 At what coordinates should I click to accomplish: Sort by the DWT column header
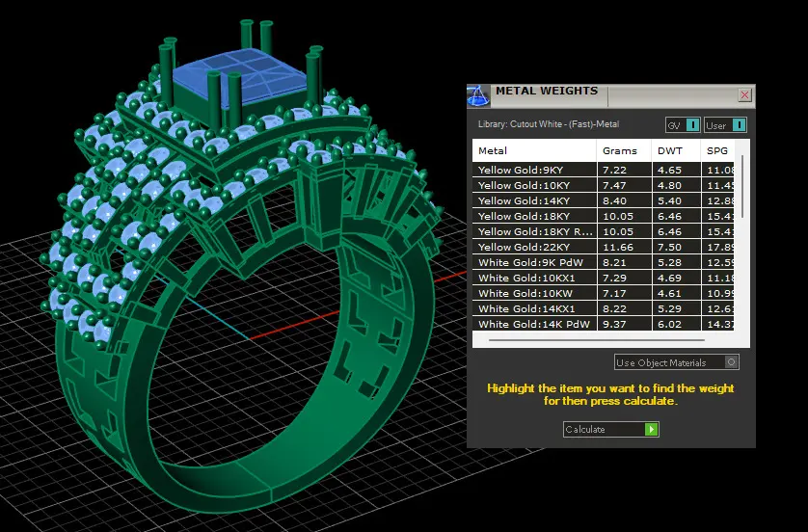(676, 151)
